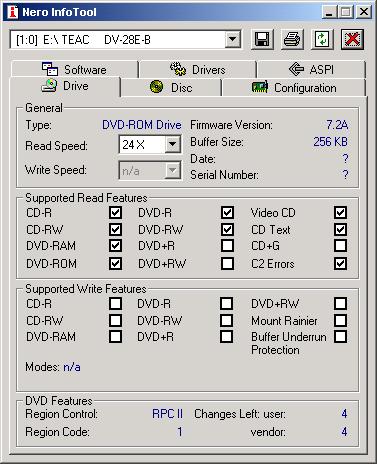Click the Modes n/a value
This screenshot has height=464, width=377.
pos(72,367)
